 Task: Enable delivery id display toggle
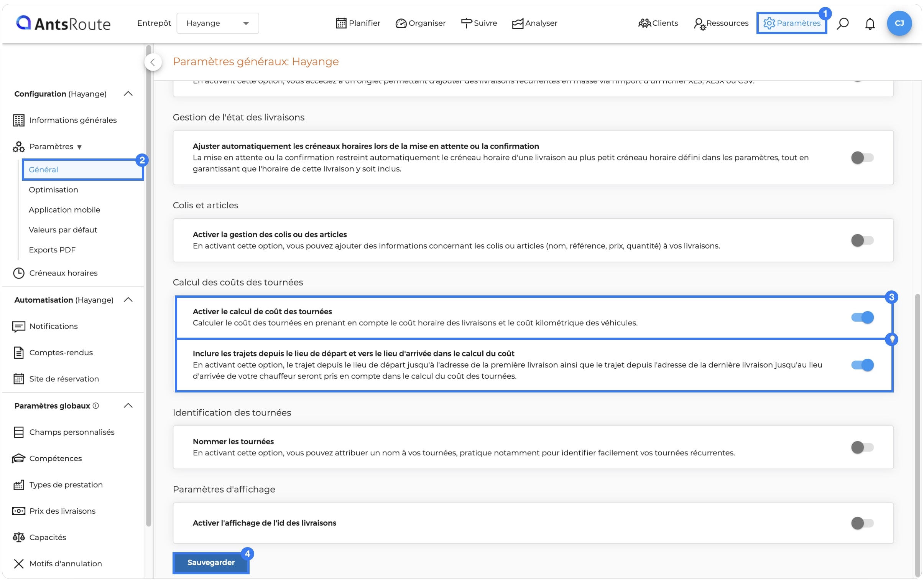[862, 523]
